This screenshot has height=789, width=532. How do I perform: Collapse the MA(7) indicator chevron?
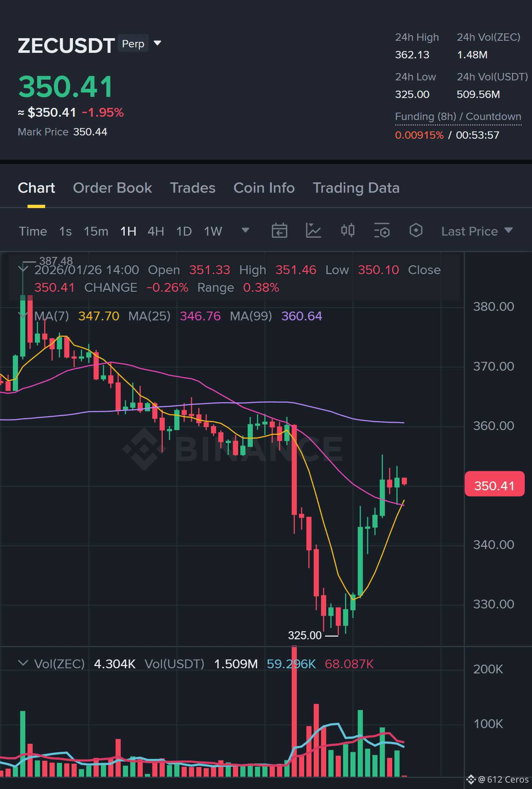pyautogui.click(x=23, y=315)
